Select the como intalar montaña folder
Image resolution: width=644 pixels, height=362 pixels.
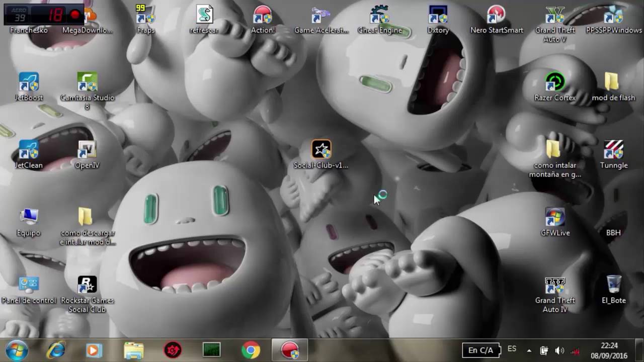pos(555,159)
